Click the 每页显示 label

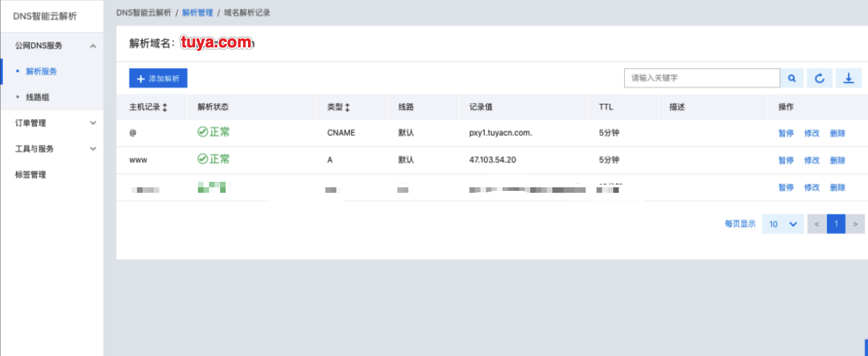tap(740, 224)
